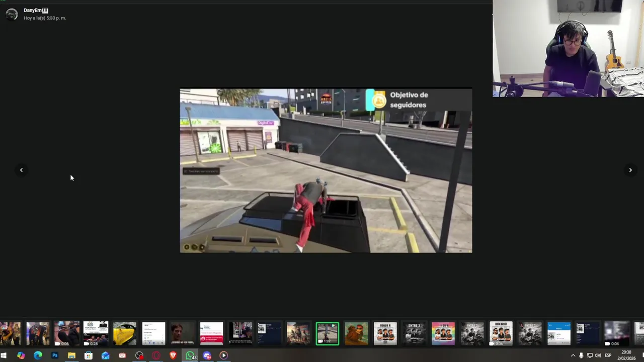644x362 pixels.
Task: Open DanyEm's profile avatar
Action: (x=12, y=14)
